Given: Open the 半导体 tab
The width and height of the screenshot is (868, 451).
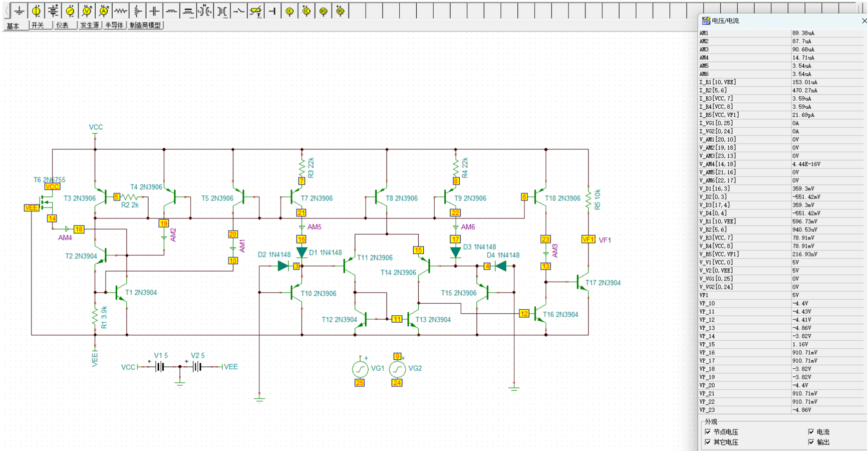Looking at the screenshot, I should pyautogui.click(x=115, y=25).
